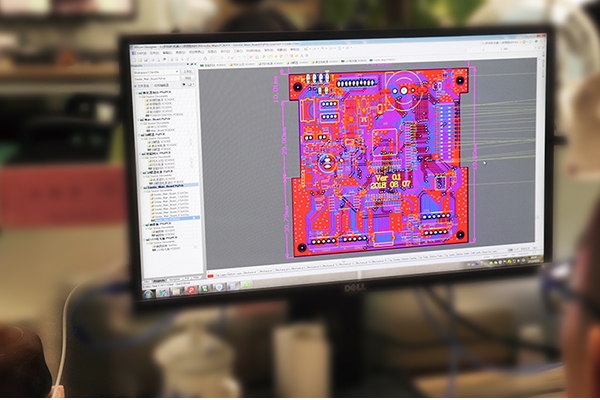Launch the red P application from taskbar

pos(191,290)
